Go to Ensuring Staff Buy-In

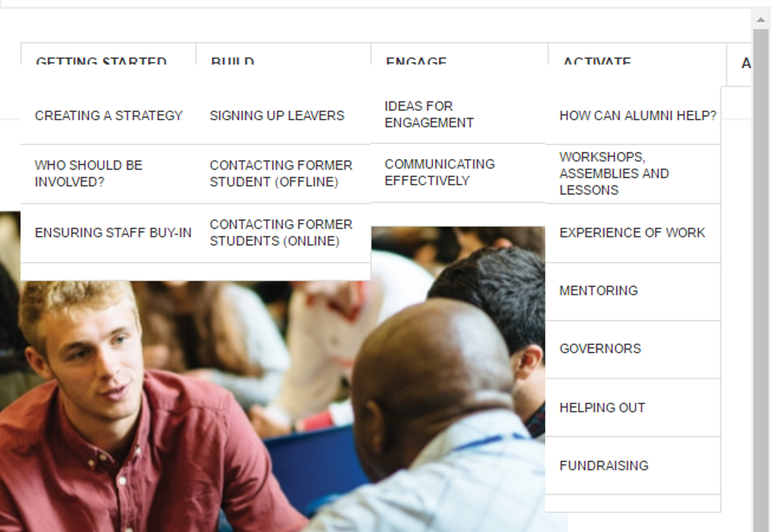pos(113,233)
